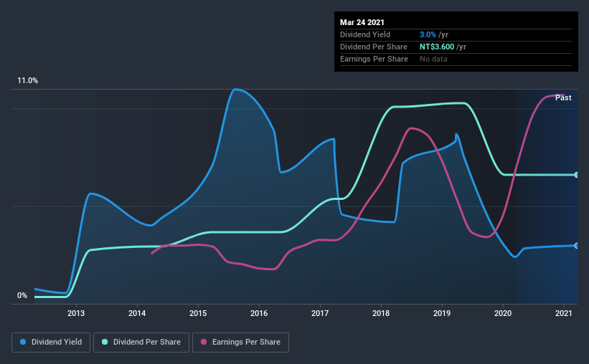
Task: Click the 2014 x-axis label
Action: coord(137,313)
